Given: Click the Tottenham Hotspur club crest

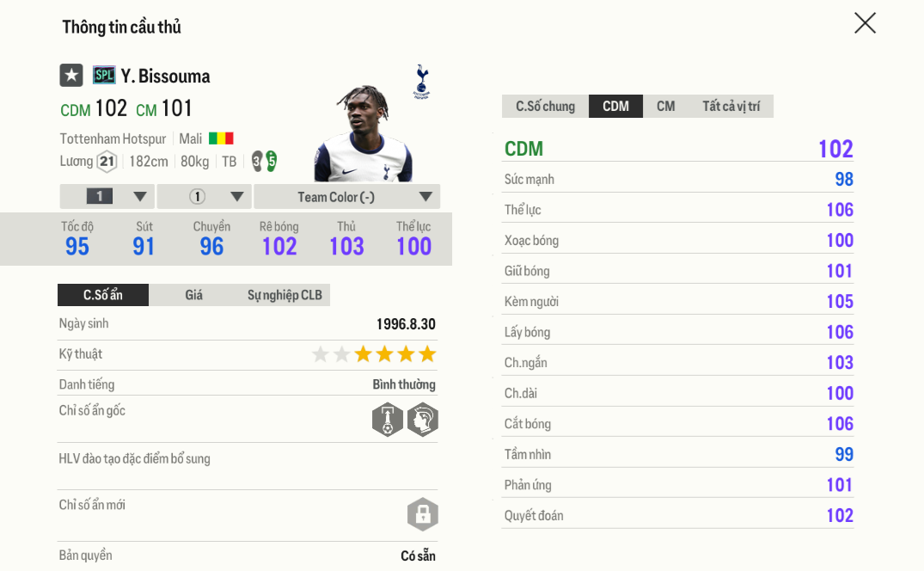Looking at the screenshot, I should (x=421, y=81).
